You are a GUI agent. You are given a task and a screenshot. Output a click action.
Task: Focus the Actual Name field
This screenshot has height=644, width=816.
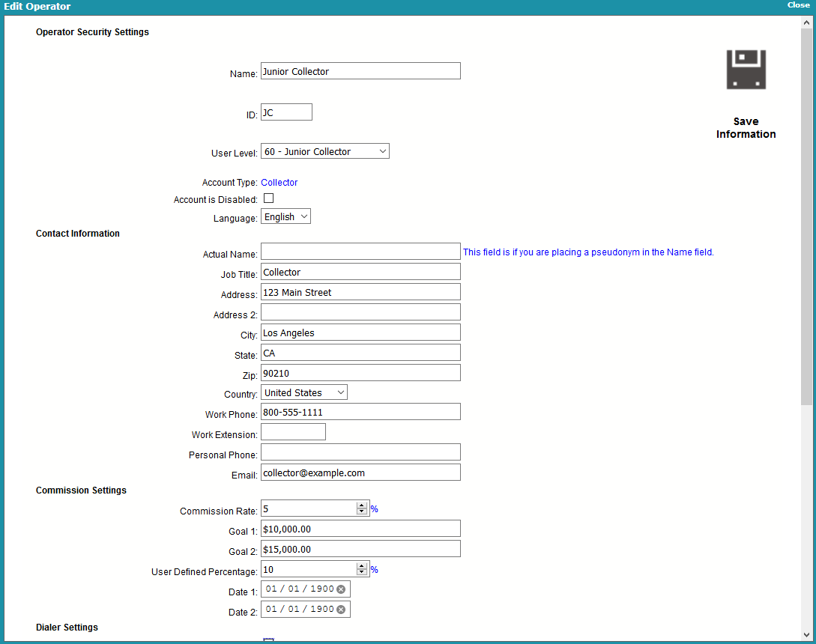pyautogui.click(x=360, y=252)
